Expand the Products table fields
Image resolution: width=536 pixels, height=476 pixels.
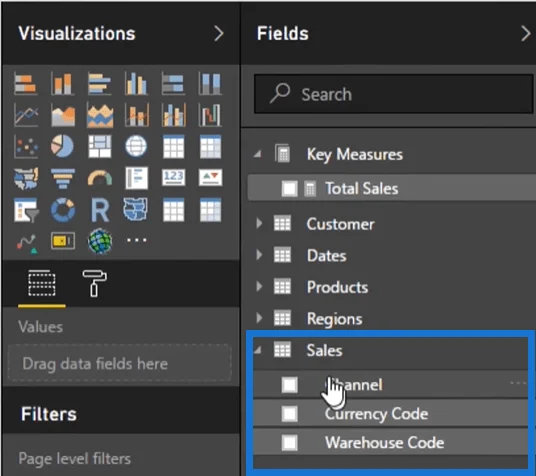tap(259, 287)
